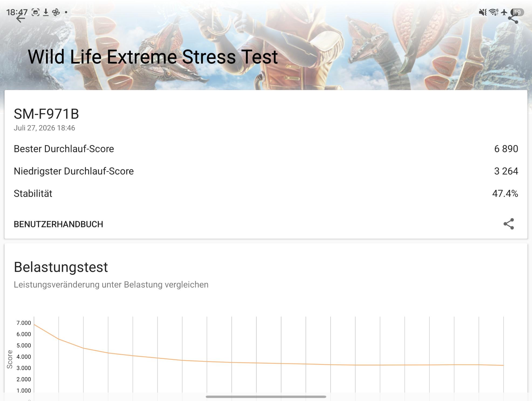Tap the Wild Life Extreme Stress Test title
The image size is (532, 401).
click(x=153, y=57)
